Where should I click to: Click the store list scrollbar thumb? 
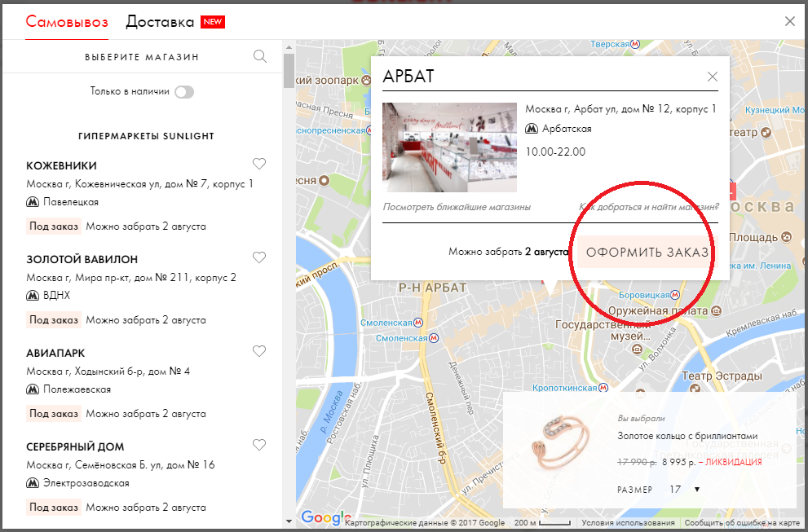coord(289,71)
